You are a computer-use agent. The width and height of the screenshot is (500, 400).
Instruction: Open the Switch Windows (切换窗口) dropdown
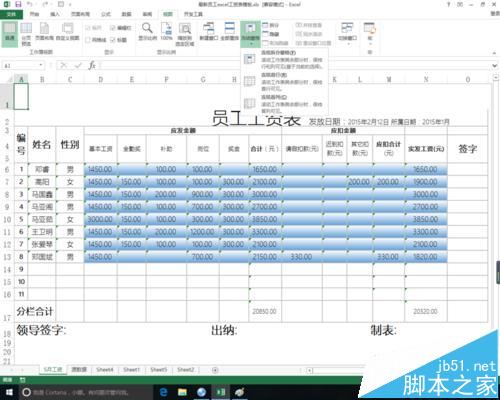point(347,34)
